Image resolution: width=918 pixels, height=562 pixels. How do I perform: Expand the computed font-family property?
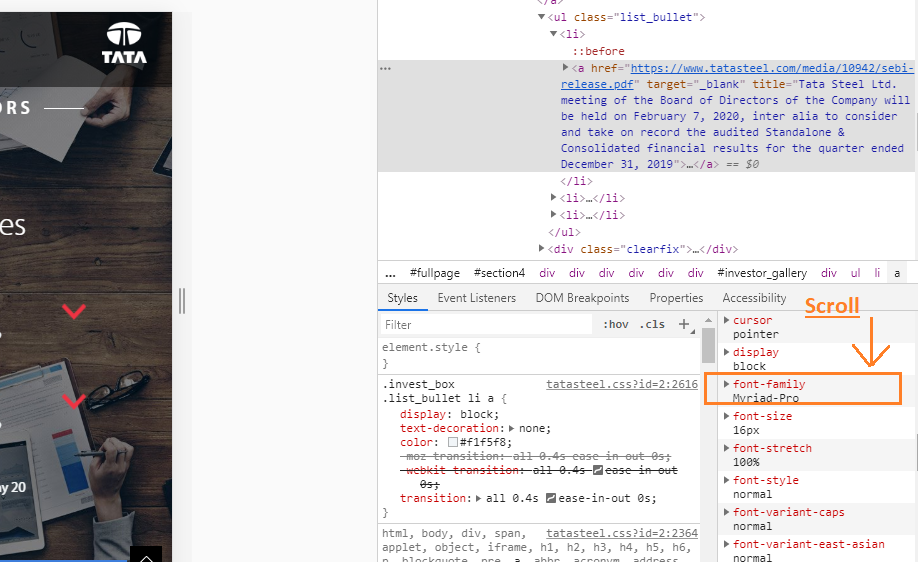(727, 384)
